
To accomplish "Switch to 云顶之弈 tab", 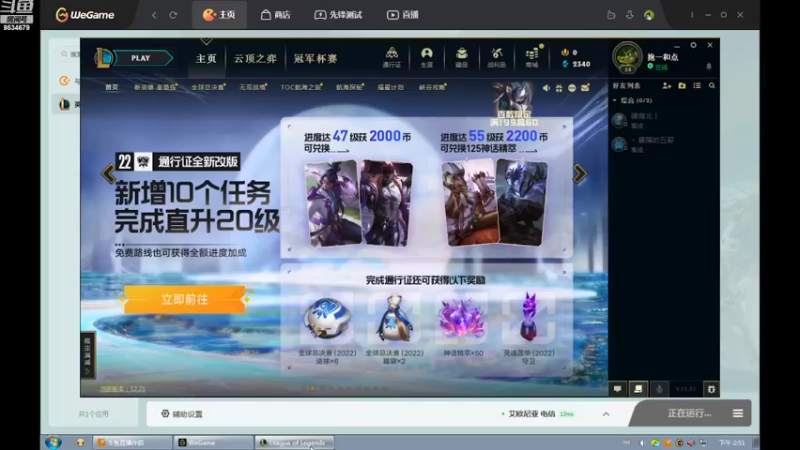I will tap(255, 59).
